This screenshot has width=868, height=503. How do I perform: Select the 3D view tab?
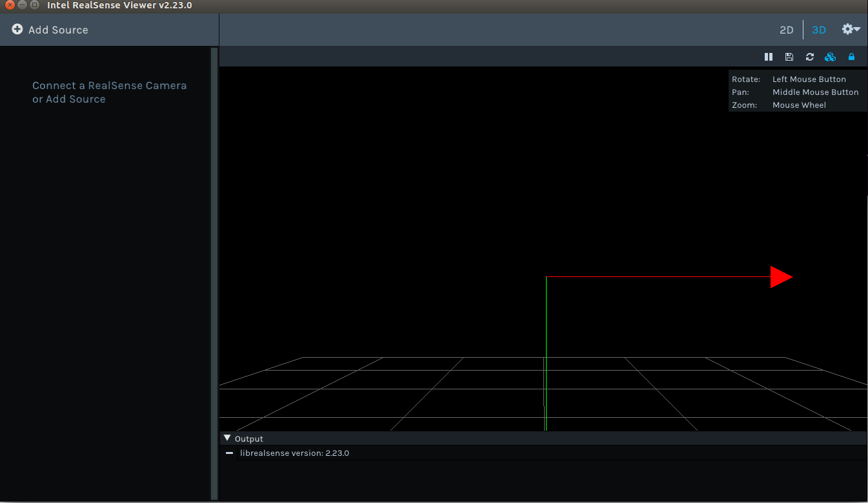click(819, 30)
